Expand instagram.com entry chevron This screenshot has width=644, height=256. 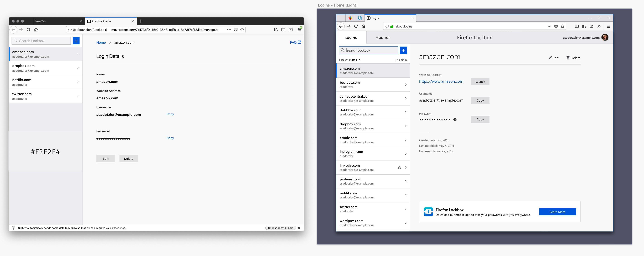pos(405,154)
